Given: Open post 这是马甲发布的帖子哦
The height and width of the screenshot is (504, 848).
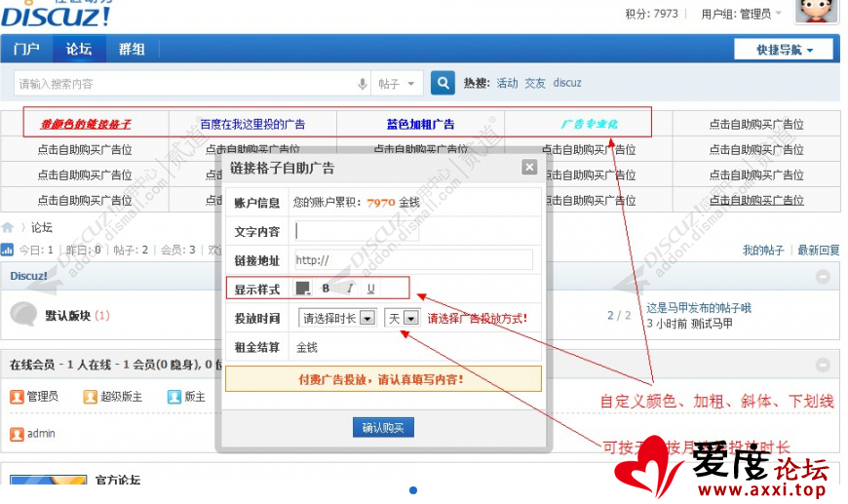Looking at the screenshot, I should click(x=699, y=308).
